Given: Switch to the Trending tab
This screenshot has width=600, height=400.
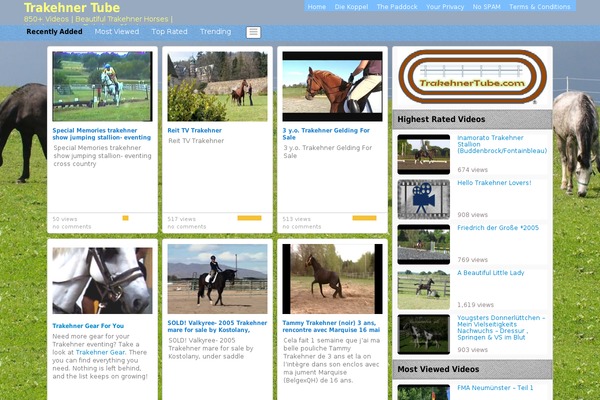Looking at the screenshot, I should [x=215, y=32].
